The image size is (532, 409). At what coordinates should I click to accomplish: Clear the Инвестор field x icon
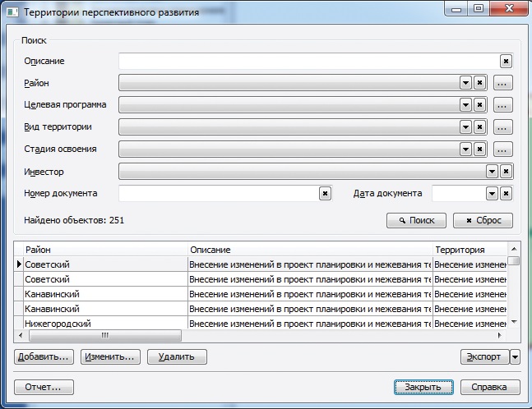(506, 172)
